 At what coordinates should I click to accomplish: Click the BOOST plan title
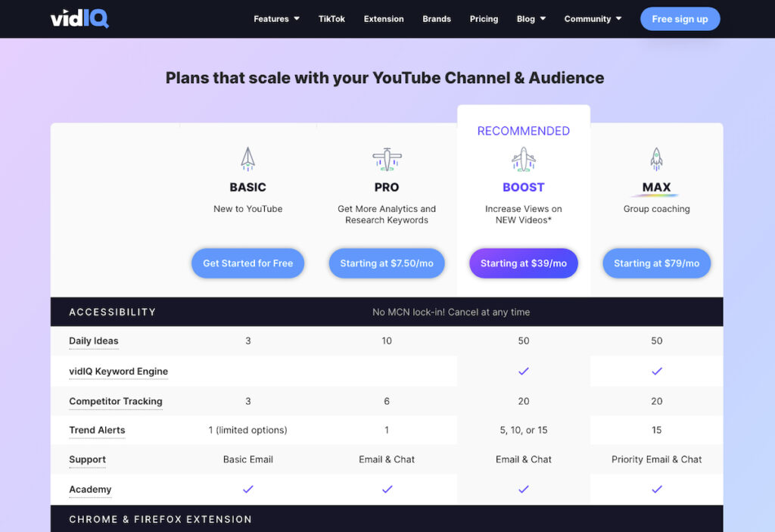click(x=524, y=188)
